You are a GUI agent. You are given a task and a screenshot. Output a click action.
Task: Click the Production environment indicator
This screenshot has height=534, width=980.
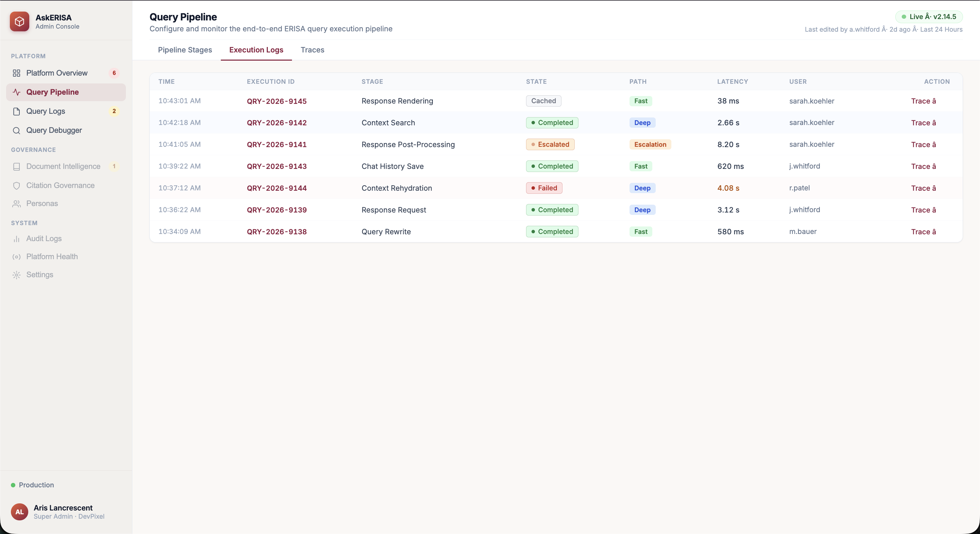(x=33, y=485)
